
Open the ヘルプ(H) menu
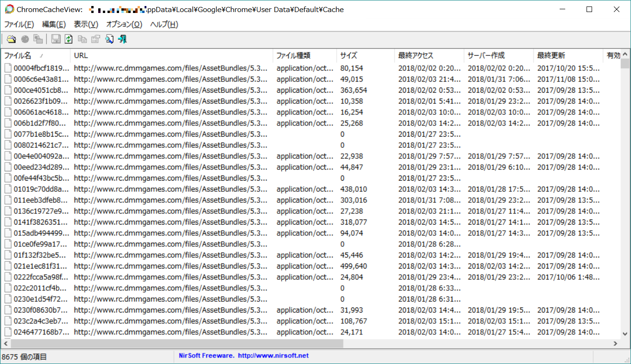tap(164, 25)
